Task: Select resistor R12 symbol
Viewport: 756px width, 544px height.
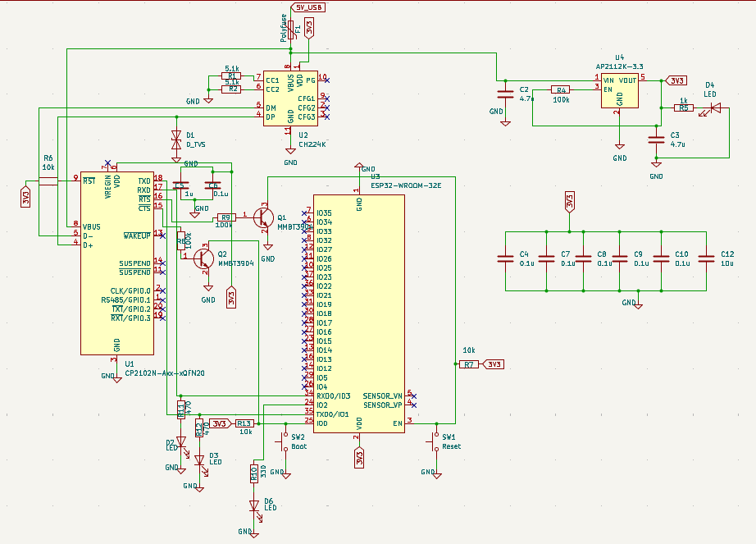Action: [199, 427]
